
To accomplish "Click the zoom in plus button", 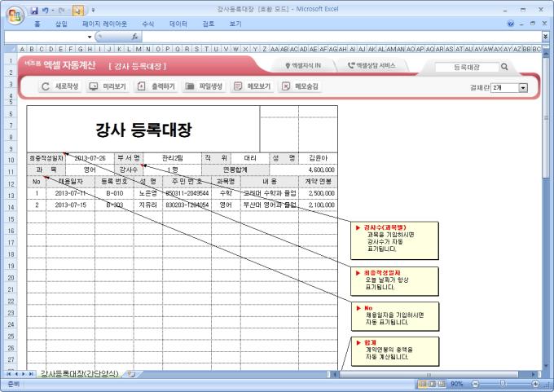I will pos(535,384).
